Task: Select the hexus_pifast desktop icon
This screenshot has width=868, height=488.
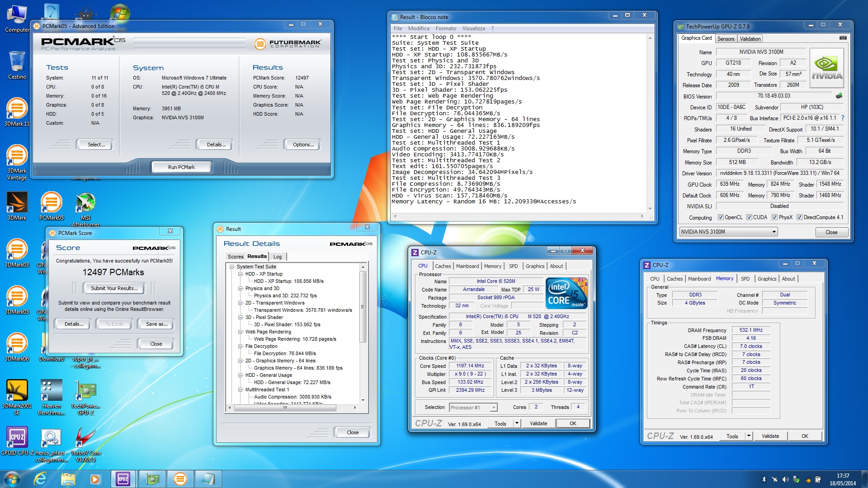Action: (51, 445)
